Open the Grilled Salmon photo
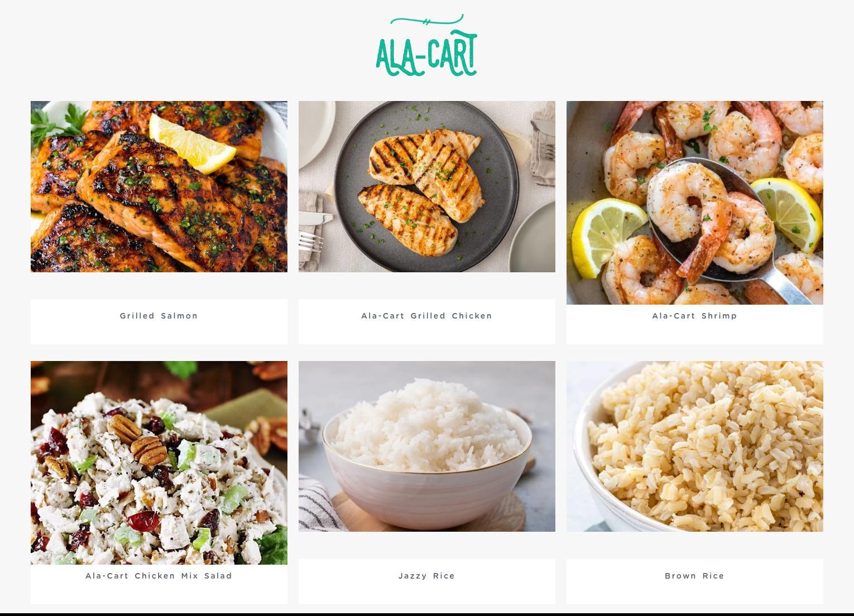This screenshot has height=616, width=854. (x=159, y=186)
